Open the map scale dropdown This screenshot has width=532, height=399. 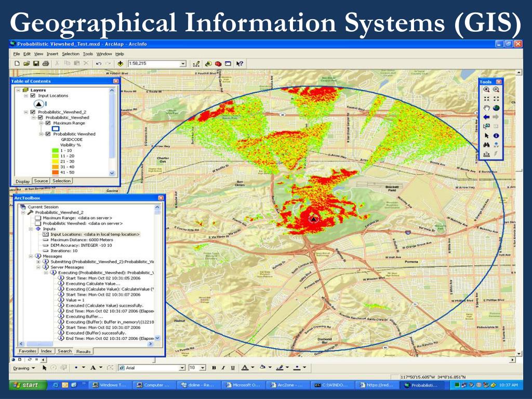coord(183,64)
